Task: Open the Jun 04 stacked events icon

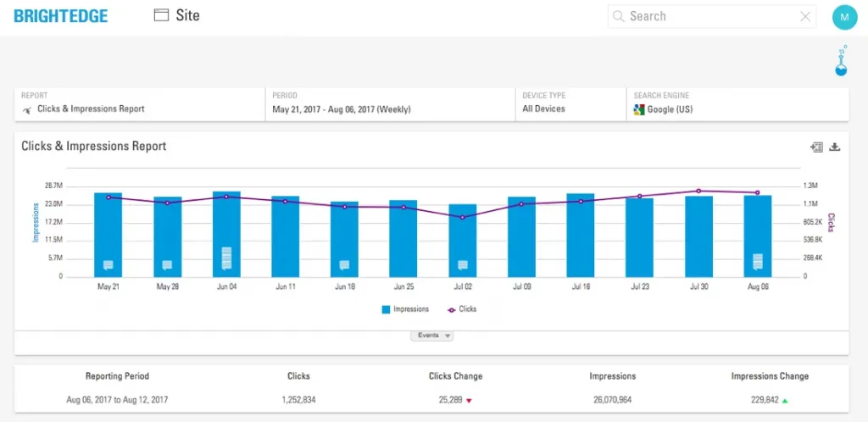Action: click(226, 258)
